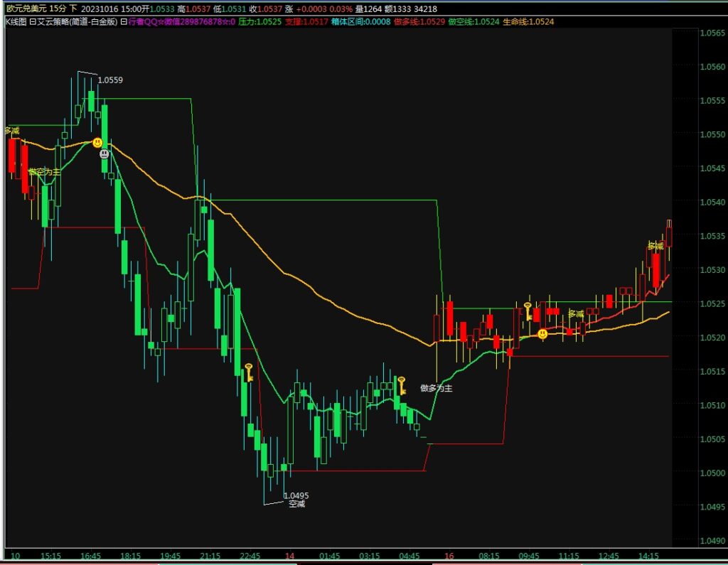Click the yellow smiley icon below the 1.0559 high

[97, 143]
